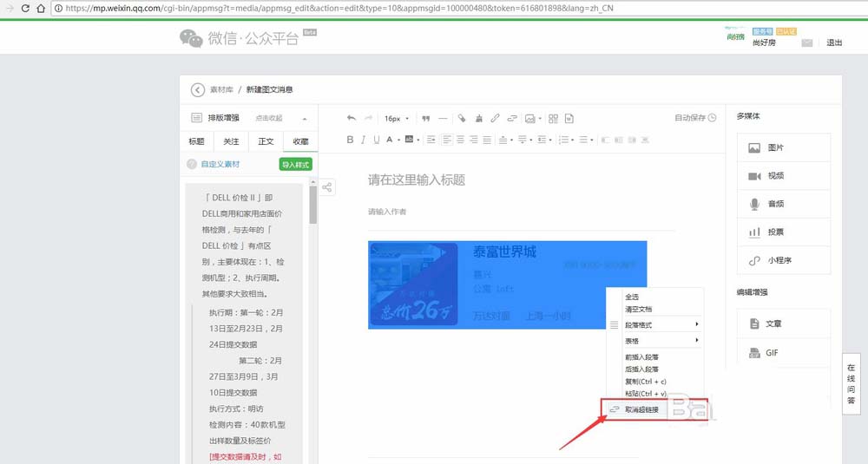Open the font color dropdown arrow
Viewport: 868px width, 464px height.
pyautogui.click(x=398, y=140)
